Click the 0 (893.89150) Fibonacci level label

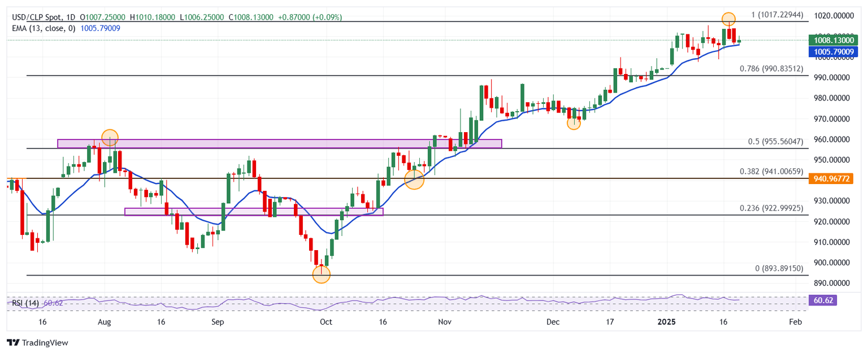click(779, 269)
